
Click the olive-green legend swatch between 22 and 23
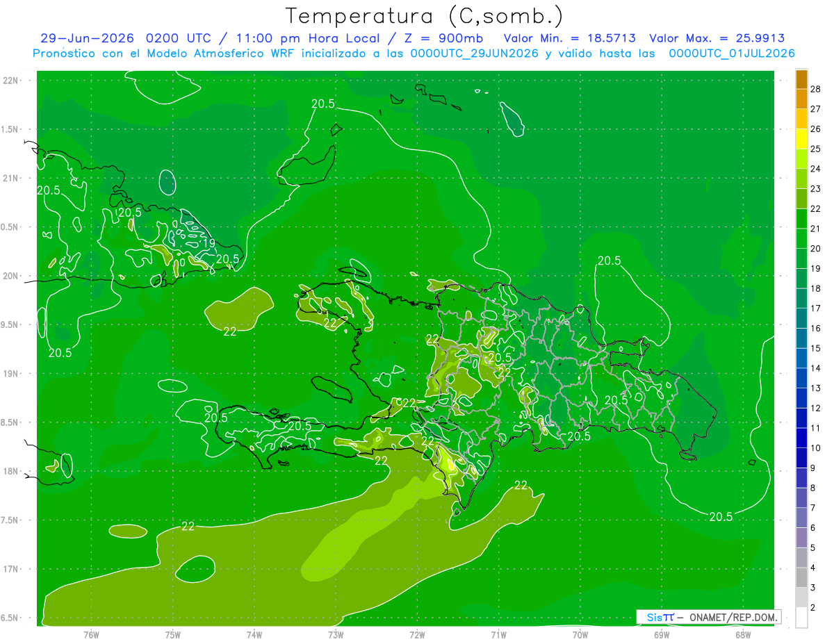801,198
